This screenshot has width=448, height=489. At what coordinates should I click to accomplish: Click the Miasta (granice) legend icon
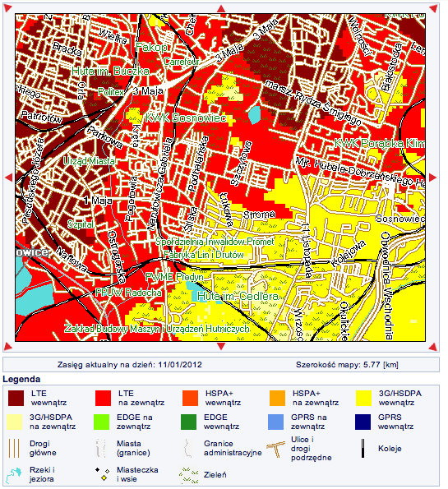tap(101, 448)
